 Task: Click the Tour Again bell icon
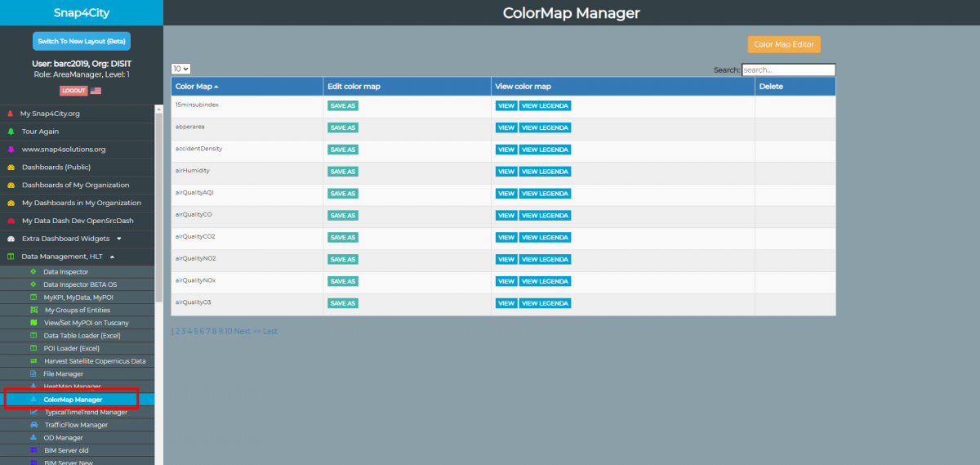[11, 132]
